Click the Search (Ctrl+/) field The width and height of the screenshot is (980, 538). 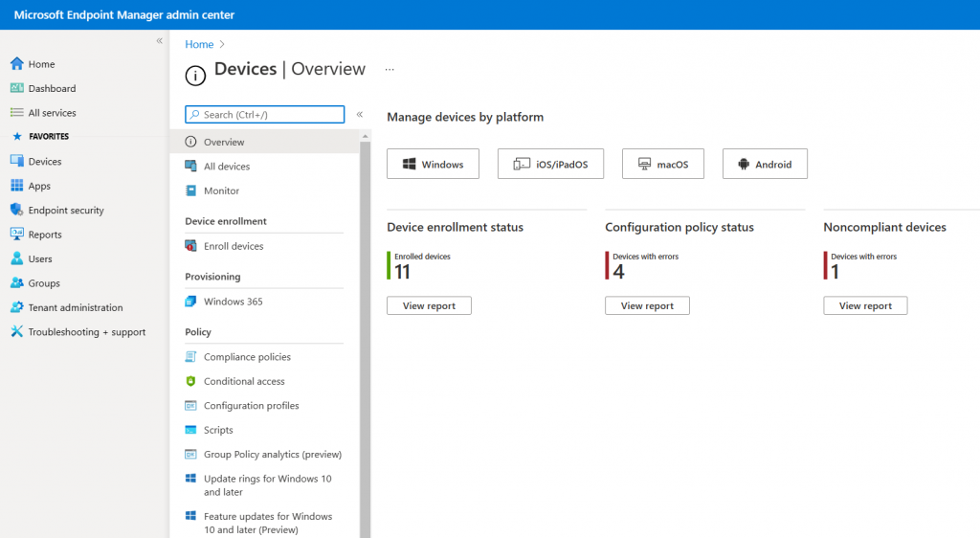coord(265,114)
